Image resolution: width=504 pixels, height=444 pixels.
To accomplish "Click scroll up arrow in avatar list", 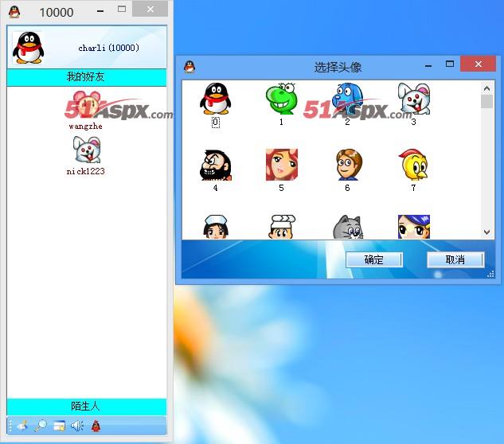I will point(487,88).
